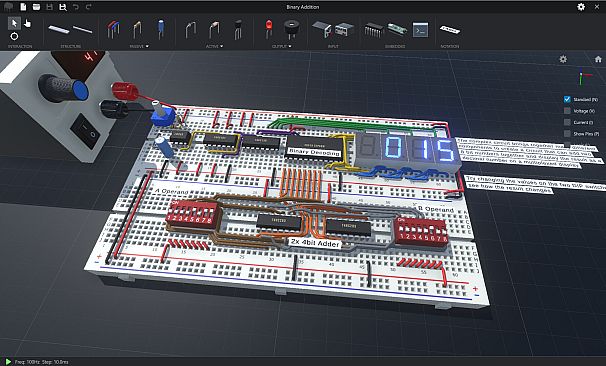Click the power supply voltage readout display
The width and height of the screenshot is (606, 366).
point(79,62)
